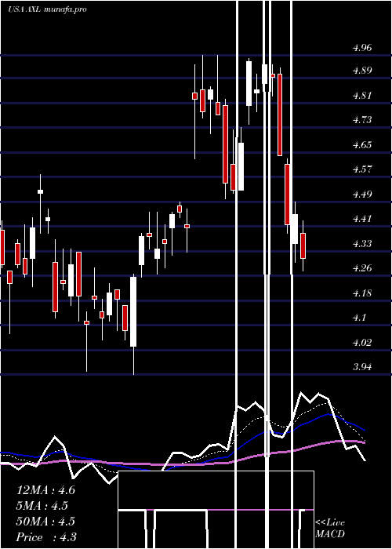The width and height of the screenshot is (392, 549).
Task: Click the 4.33 price axis label
Action: click(362, 244)
